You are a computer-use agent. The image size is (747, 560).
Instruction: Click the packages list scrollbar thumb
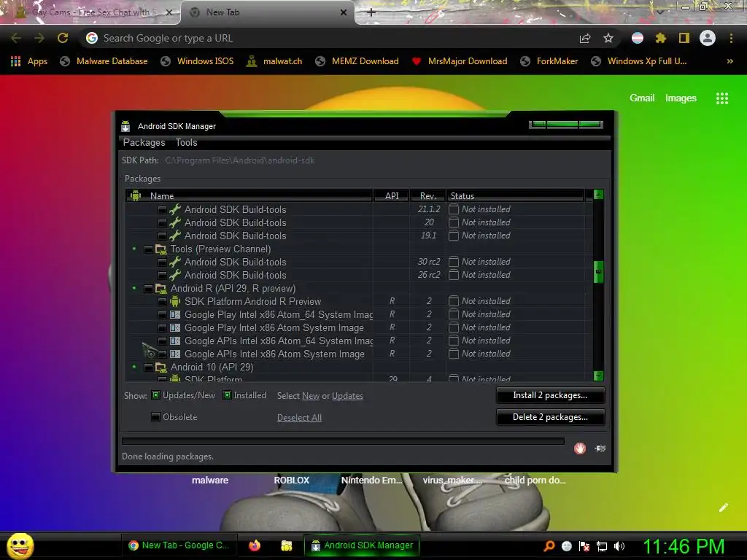coord(599,271)
